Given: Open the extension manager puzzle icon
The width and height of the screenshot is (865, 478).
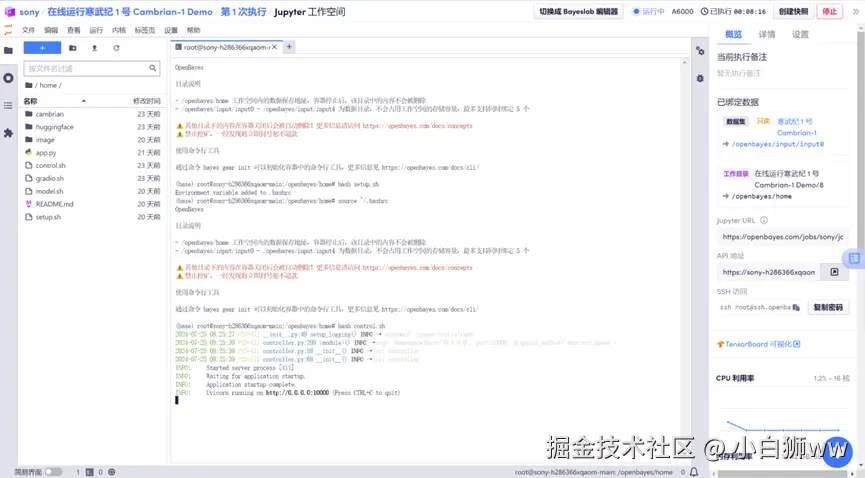Looking at the screenshot, I should pyautogui.click(x=8, y=132).
